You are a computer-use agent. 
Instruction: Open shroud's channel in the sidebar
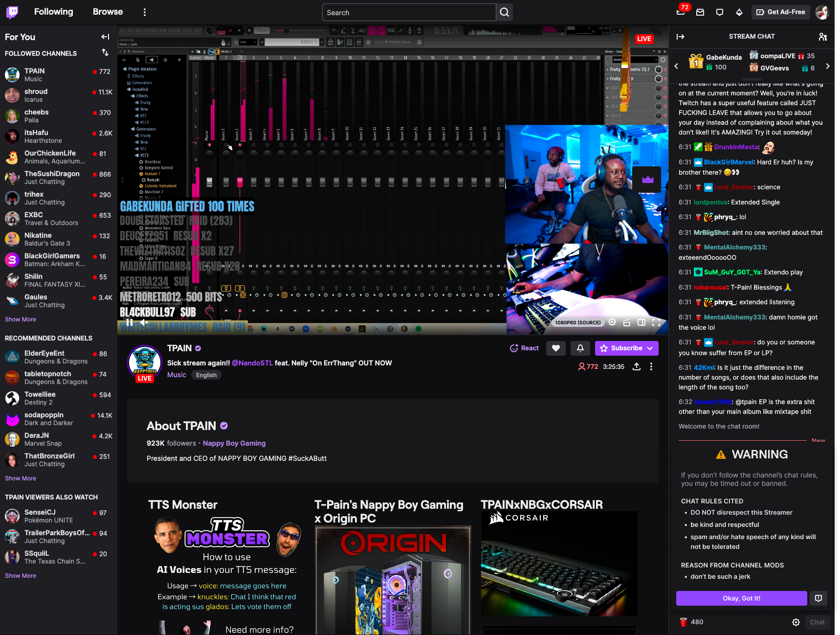tap(59, 95)
